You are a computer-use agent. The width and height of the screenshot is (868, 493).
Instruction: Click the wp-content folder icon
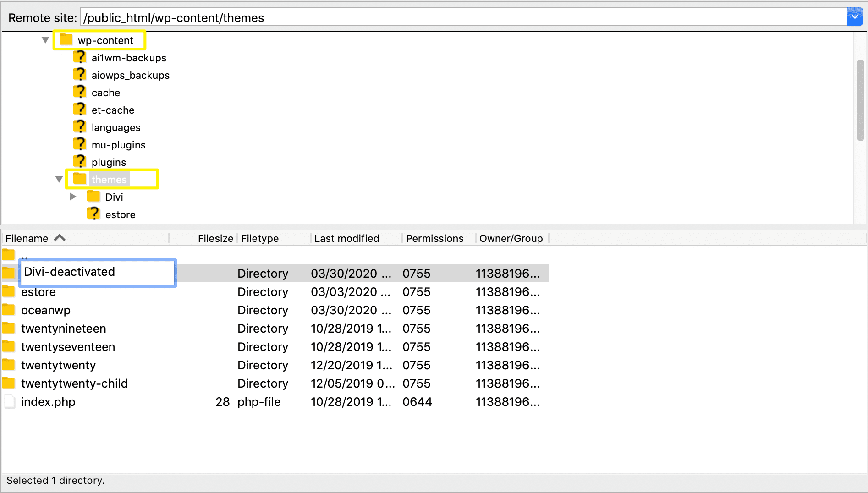tap(66, 39)
